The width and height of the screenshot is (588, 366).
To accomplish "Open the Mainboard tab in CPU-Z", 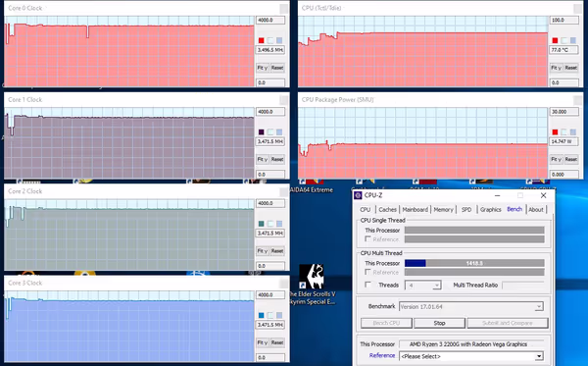I will tap(416, 209).
